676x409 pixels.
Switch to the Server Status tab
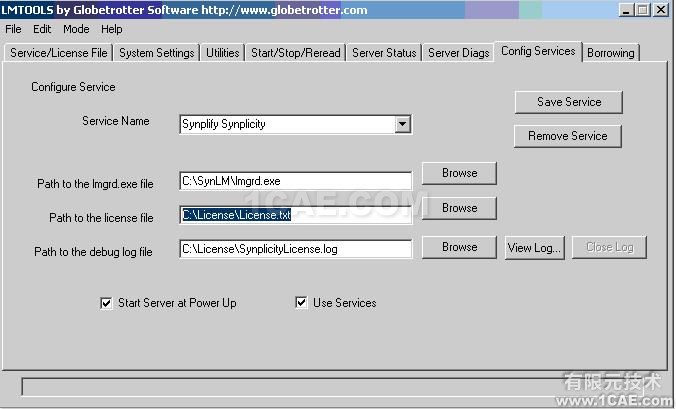(x=384, y=53)
